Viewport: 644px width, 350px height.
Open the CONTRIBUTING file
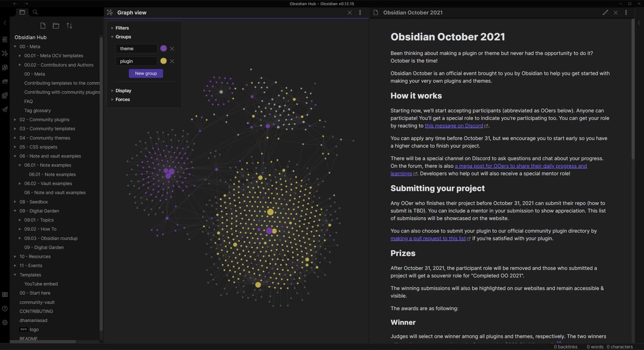tap(36, 311)
